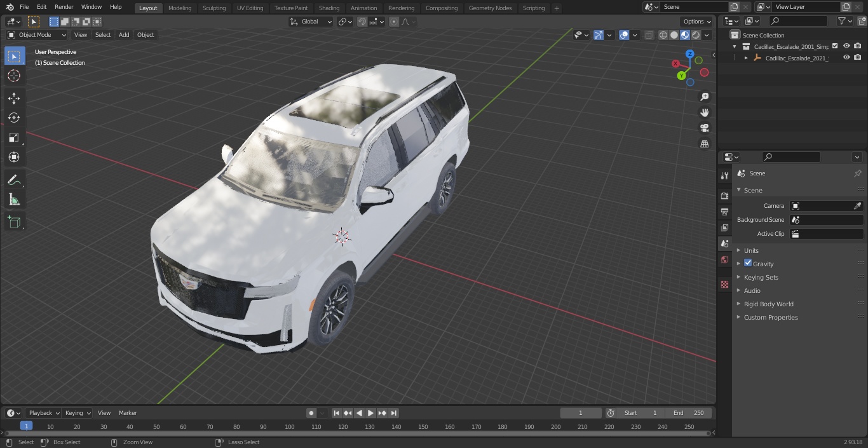Jump to the timeline end frame
Viewport: 868px width, 448px height.
(x=393, y=413)
